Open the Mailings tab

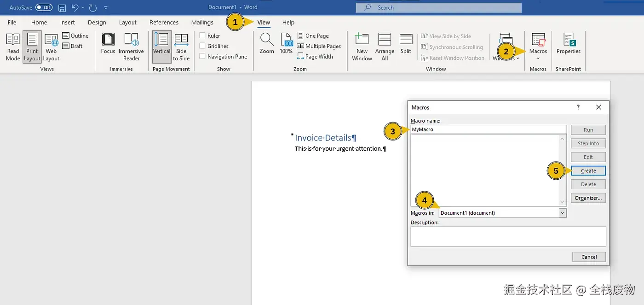tap(202, 23)
